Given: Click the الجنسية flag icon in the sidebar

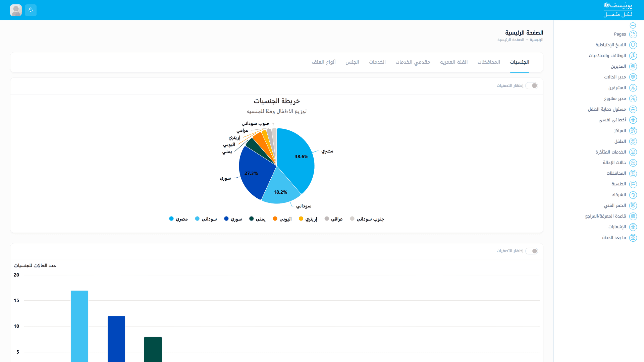Looking at the screenshot, I should pyautogui.click(x=633, y=184).
